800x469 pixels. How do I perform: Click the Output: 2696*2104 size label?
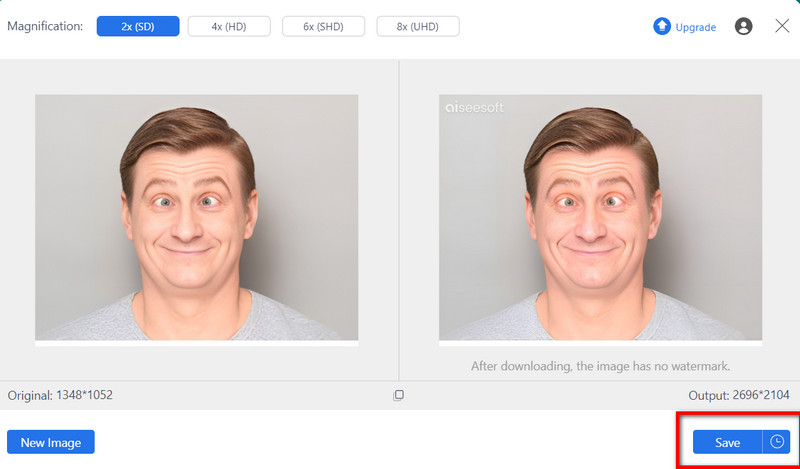point(740,395)
